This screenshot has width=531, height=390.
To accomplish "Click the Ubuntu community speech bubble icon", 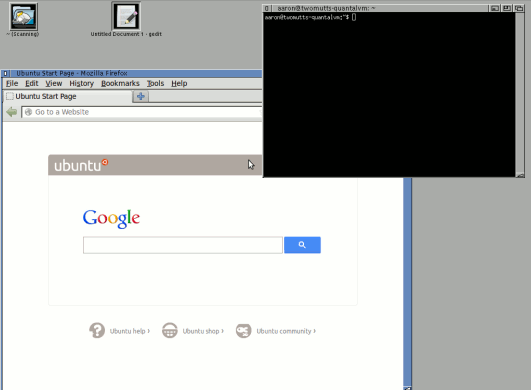I will [243, 330].
